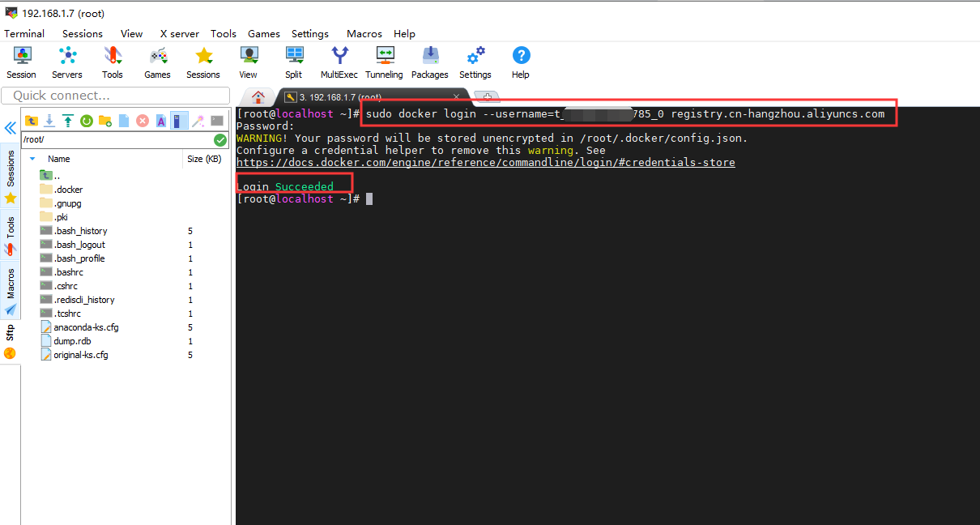Open the Macros menu

click(364, 34)
